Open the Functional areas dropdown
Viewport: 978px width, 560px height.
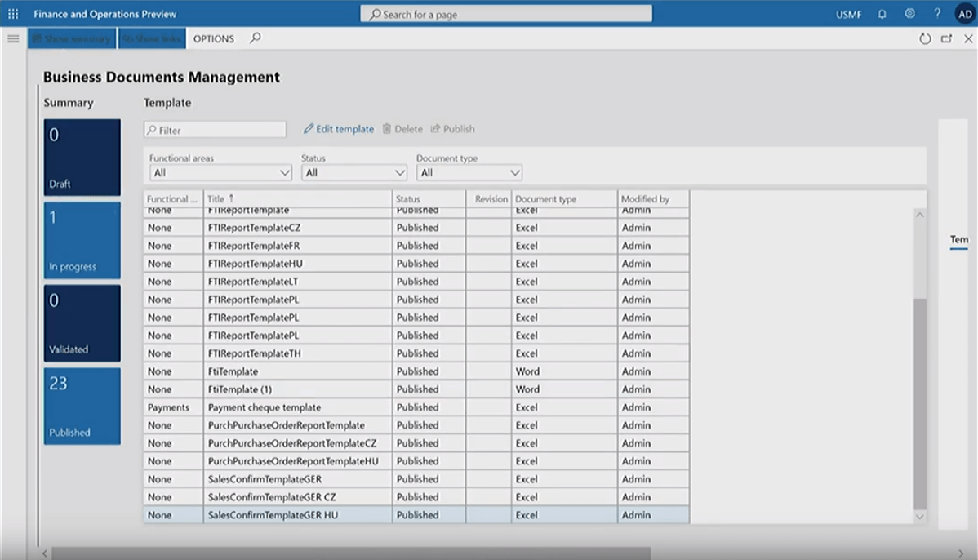click(285, 172)
